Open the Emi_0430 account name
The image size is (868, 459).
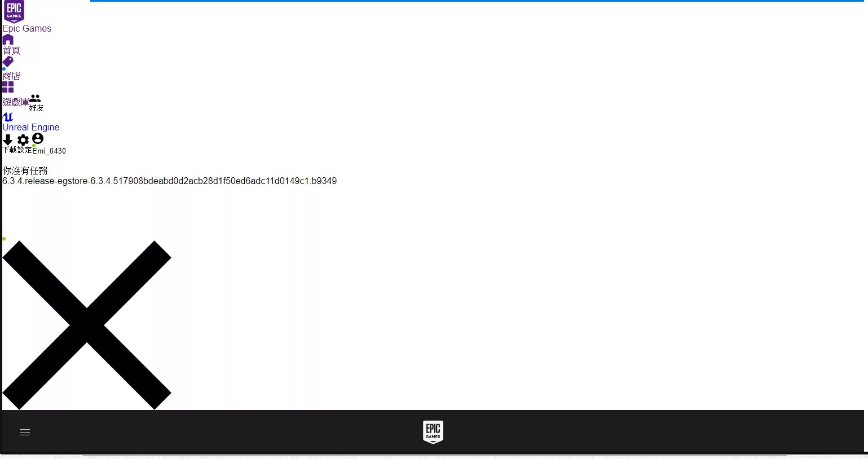(49, 151)
